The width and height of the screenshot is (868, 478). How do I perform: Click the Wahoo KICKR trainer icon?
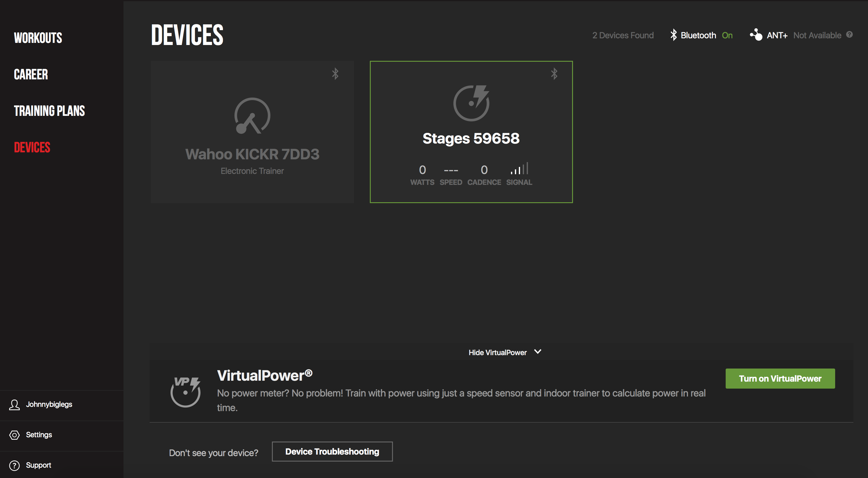(252, 116)
